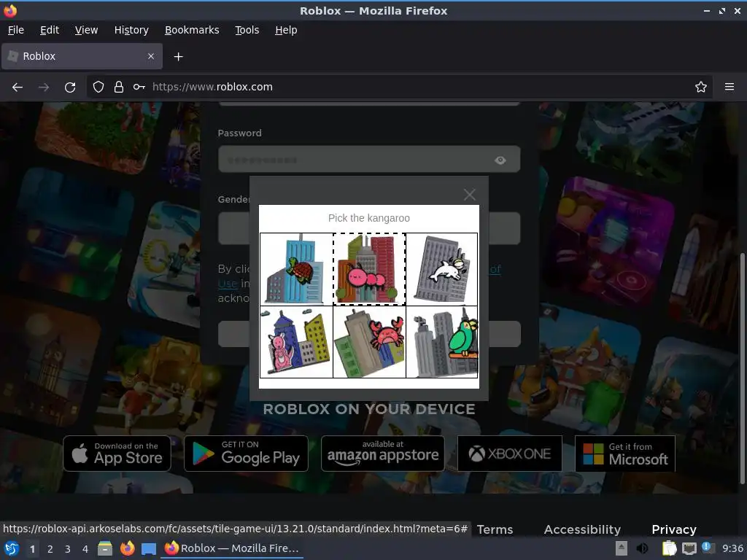Screen dimensions: 747x560
Task: Launch Firefox from the taskbar launcher icon
Action: [x=127, y=548]
